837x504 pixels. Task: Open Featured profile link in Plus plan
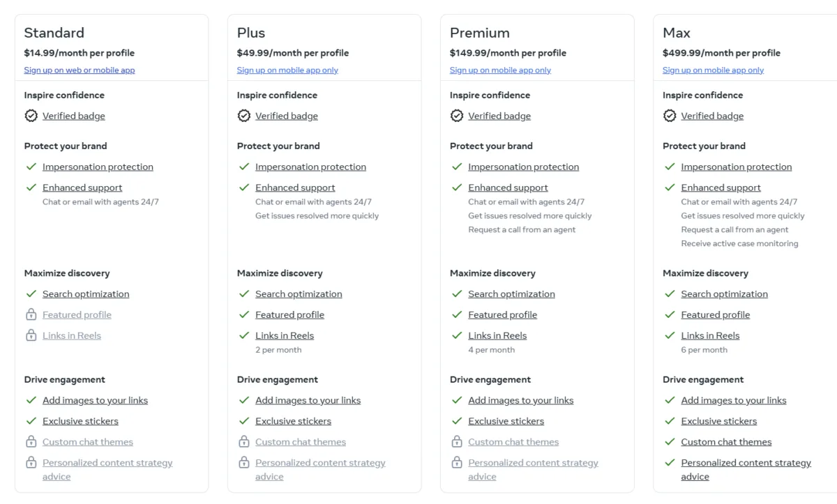tap(289, 314)
